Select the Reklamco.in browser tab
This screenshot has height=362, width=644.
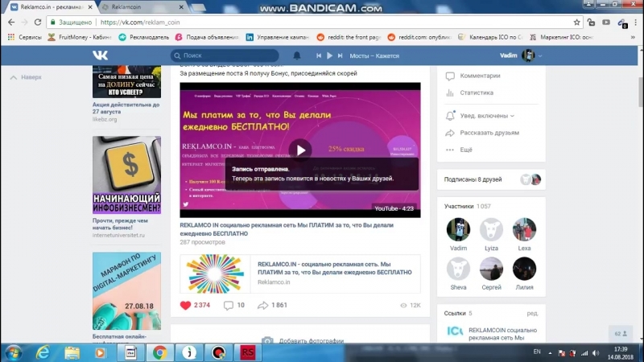pyautogui.click(x=52, y=7)
